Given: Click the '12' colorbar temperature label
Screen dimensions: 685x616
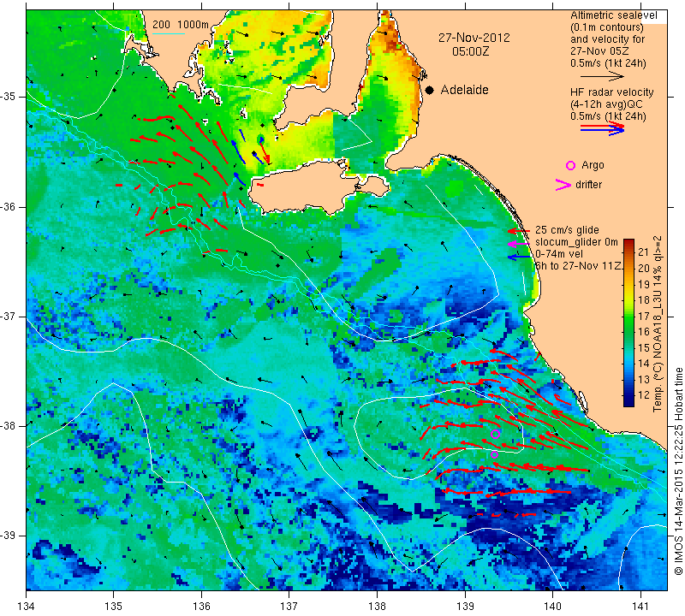Looking at the screenshot, I should click(644, 395).
